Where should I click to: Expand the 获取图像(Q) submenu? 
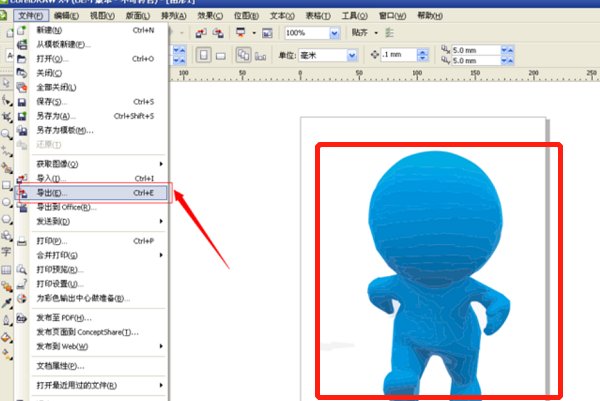pyautogui.click(x=161, y=164)
